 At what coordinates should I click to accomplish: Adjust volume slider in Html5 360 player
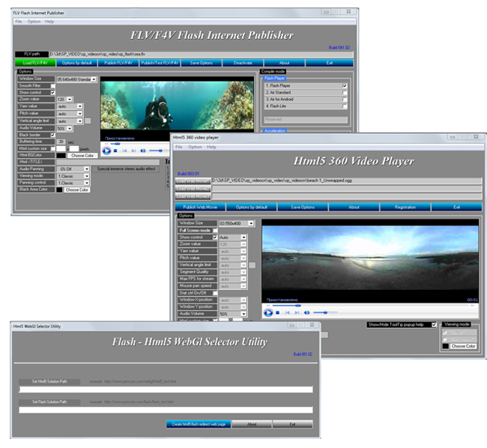[325, 312]
